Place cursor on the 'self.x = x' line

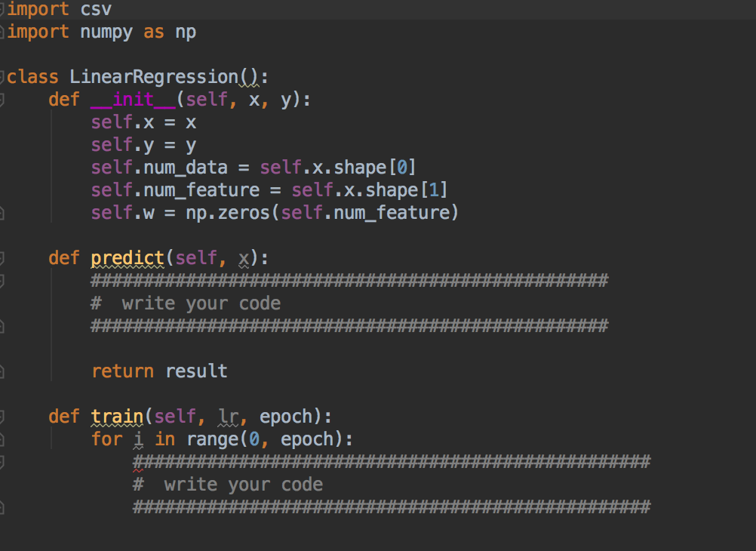(x=143, y=122)
